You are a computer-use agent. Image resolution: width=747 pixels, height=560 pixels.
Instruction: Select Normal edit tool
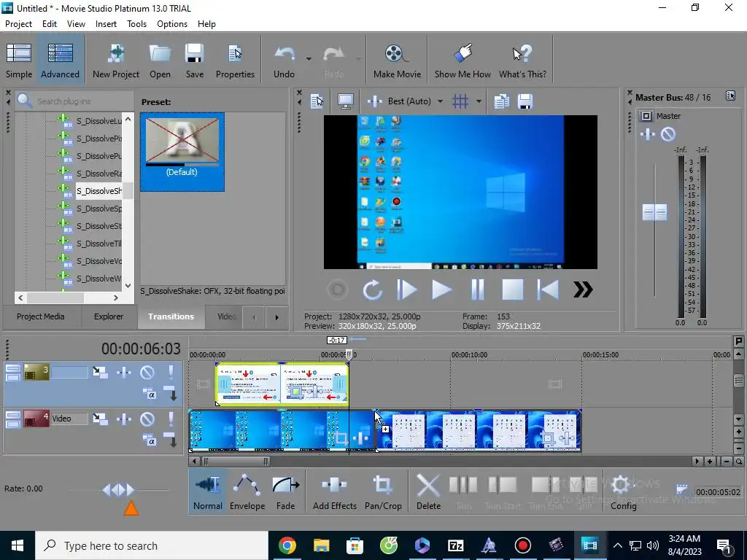click(x=208, y=492)
